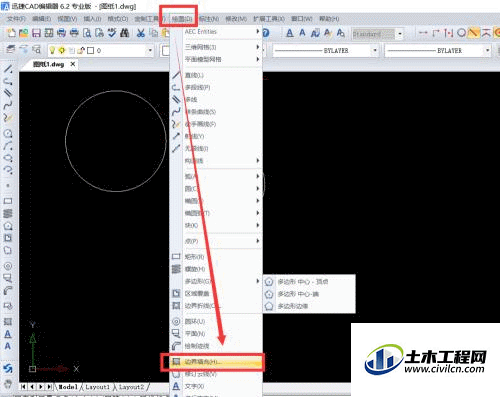Choose 圆环(U) donut in Draw menu
This screenshot has height=397, width=500.
pos(216,321)
